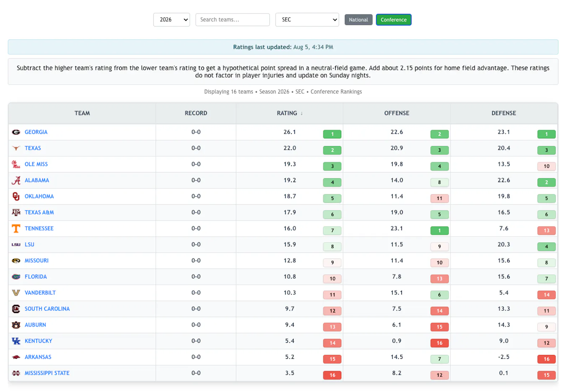Screen dimensions: 570x392
Task: Click the Auburn AU logo
Action: tap(16, 325)
